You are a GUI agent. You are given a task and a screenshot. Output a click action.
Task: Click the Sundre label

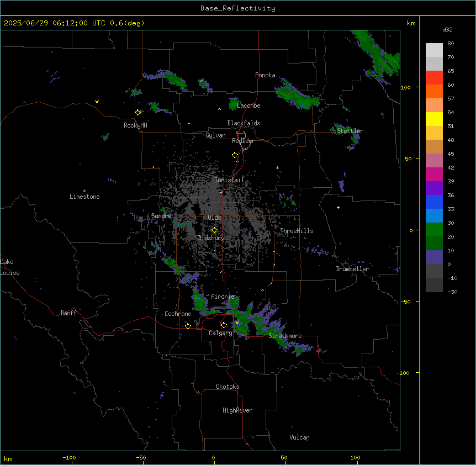[x=161, y=216]
